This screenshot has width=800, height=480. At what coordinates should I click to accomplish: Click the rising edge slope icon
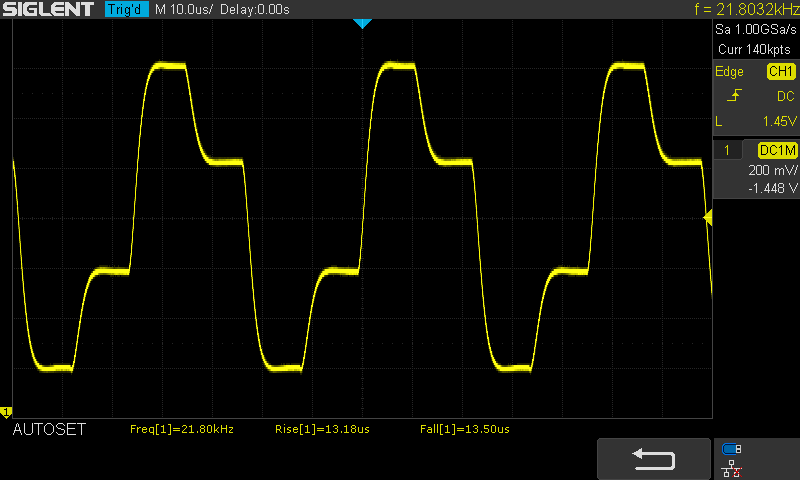[x=734, y=95]
